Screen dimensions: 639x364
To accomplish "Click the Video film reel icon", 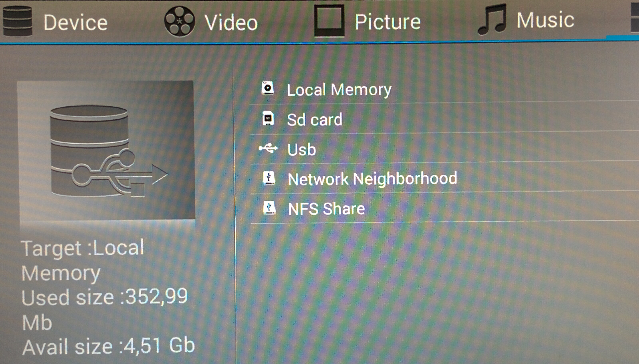I will tap(179, 22).
